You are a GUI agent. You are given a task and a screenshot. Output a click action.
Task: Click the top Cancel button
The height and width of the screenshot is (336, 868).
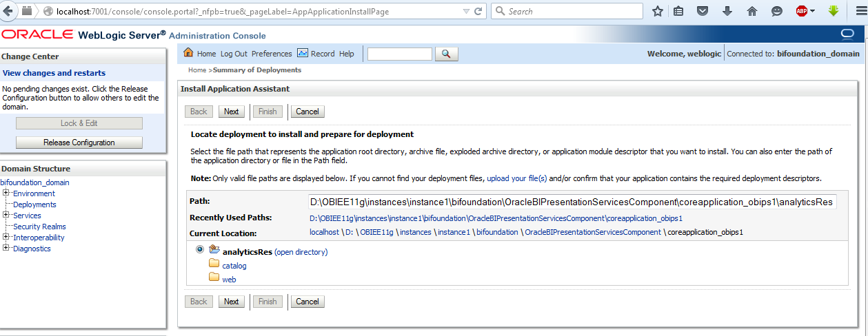click(307, 112)
